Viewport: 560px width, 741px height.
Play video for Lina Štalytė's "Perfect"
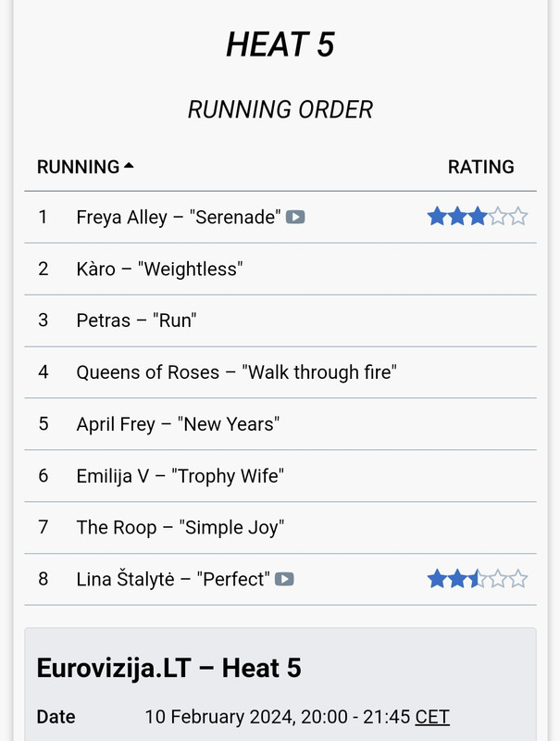click(284, 580)
